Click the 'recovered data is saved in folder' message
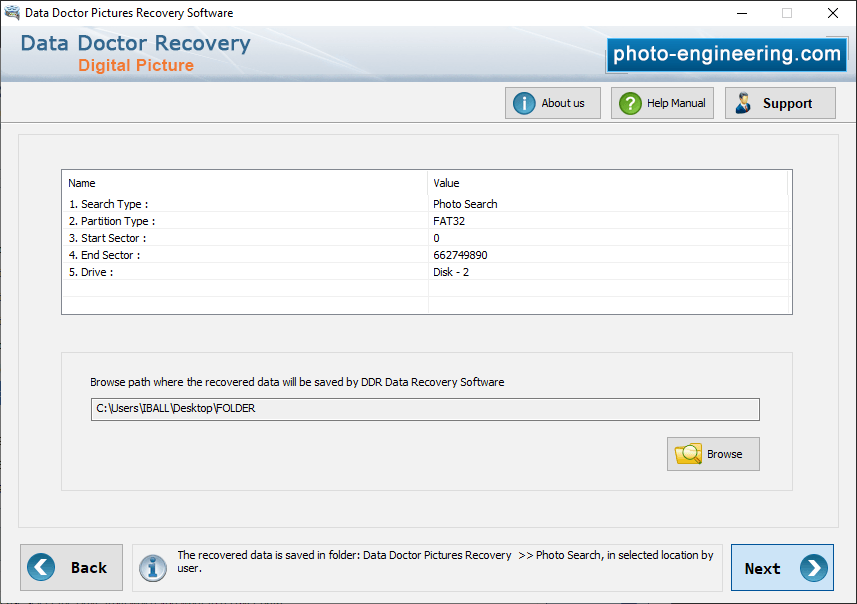857x604 pixels. click(x=445, y=561)
